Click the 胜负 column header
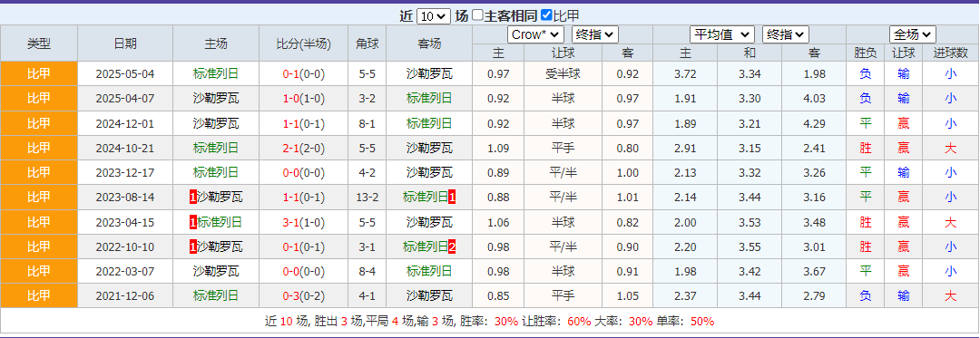 [866, 53]
